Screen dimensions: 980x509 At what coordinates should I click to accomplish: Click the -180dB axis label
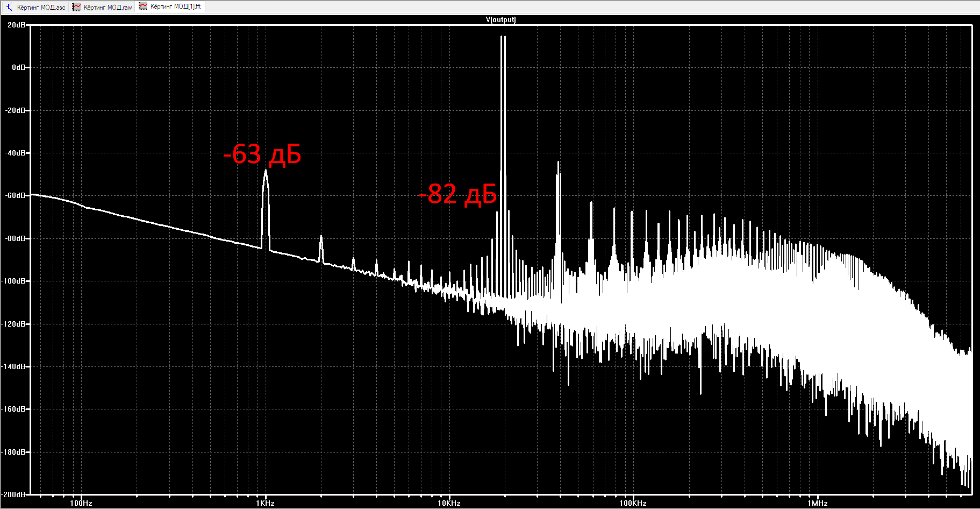tap(14, 452)
